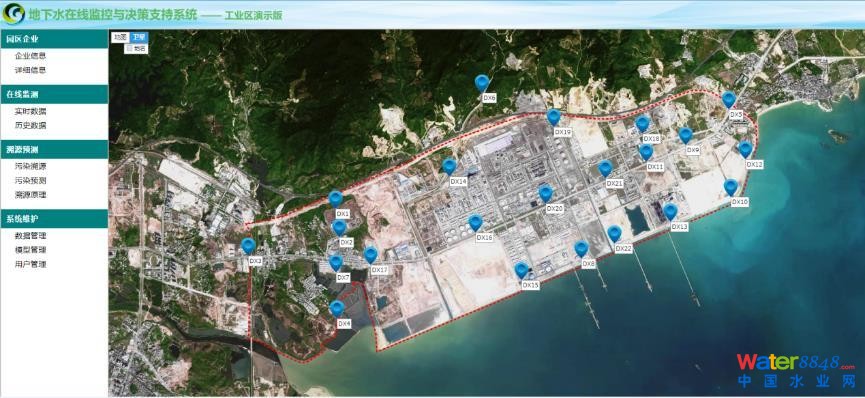Image resolution: width=865 pixels, height=398 pixels.
Task: Toggle the 地名 place-names checkbox
Action: pos(130,49)
